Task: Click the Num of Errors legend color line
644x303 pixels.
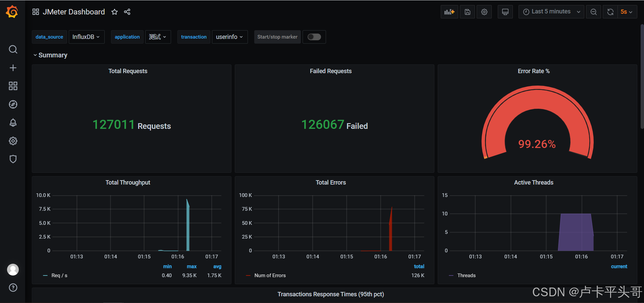Action: 248,275
